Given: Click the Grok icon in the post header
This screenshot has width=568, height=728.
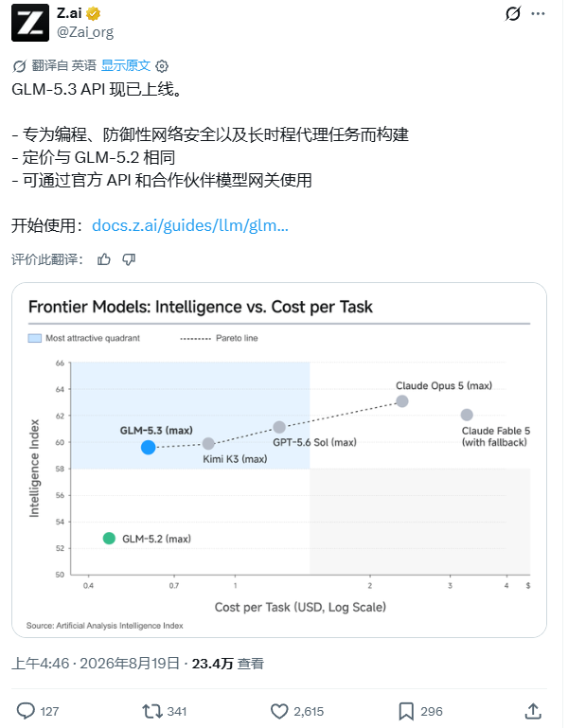Looking at the screenshot, I should point(513,13).
